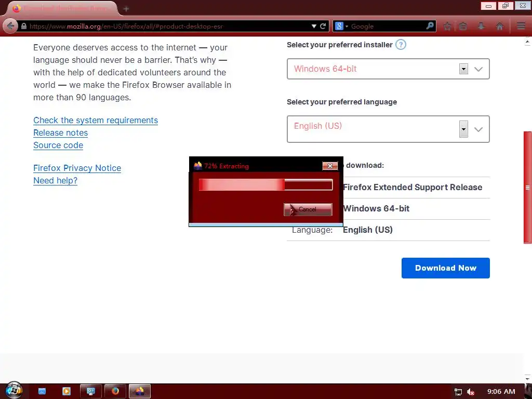Click the search magnifier icon
This screenshot has height=399, width=532.
click(x=430, y=26)
